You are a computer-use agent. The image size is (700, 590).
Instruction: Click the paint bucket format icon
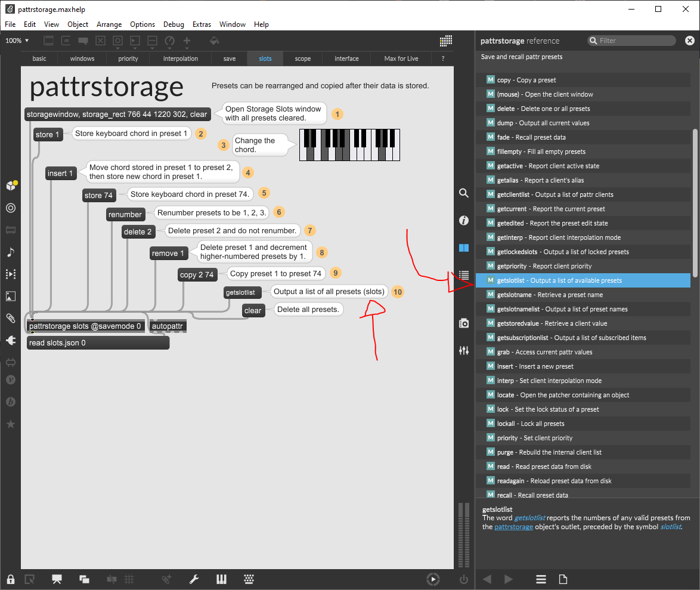(214, 41)
